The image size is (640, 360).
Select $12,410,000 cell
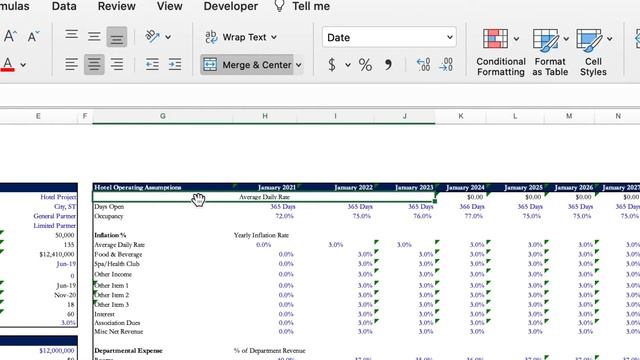[x=57, y=254]
